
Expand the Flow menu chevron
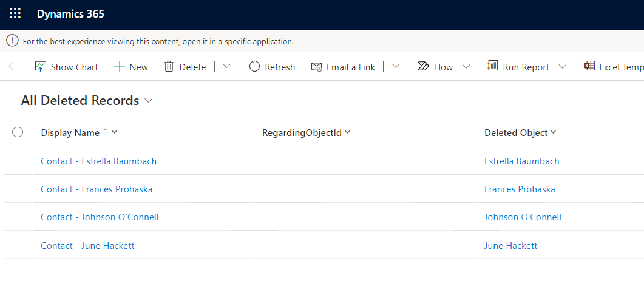(x=466, y=67)
